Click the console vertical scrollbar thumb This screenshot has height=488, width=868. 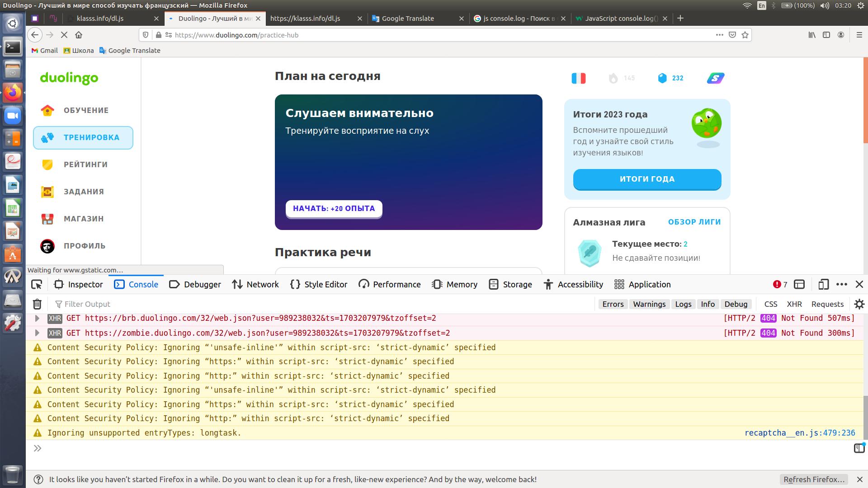[x=865, y=417]
